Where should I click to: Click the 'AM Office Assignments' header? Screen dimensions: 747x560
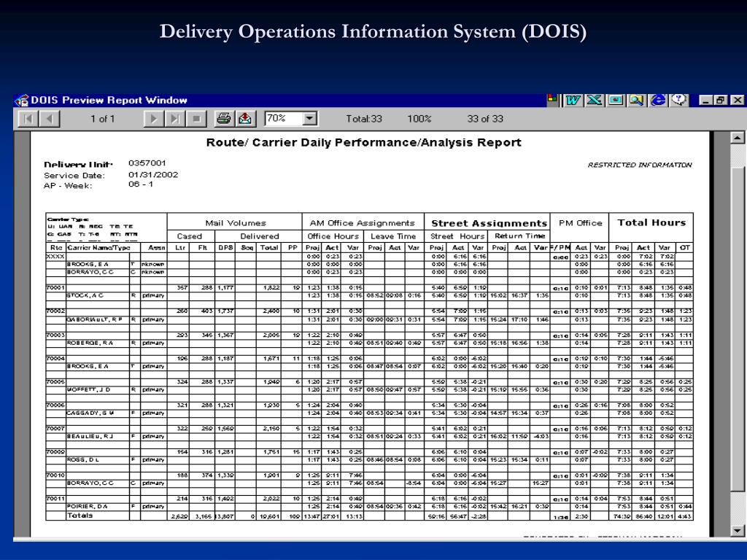(x=362, y=223)
